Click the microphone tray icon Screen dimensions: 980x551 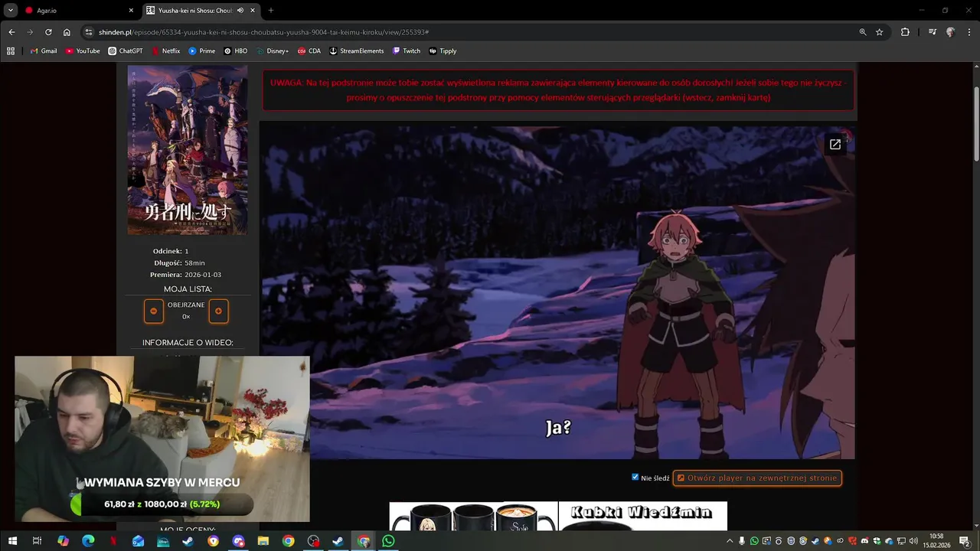pyautogui.click(x=742, y=541)
